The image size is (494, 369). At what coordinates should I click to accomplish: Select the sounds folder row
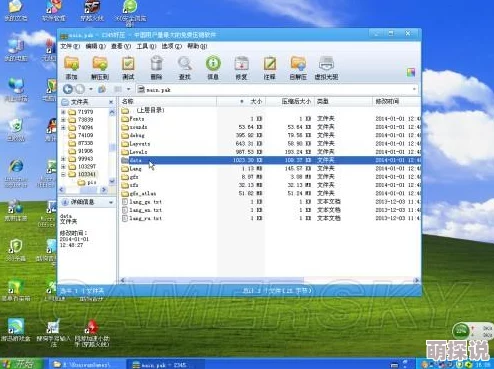coord(270,127)
